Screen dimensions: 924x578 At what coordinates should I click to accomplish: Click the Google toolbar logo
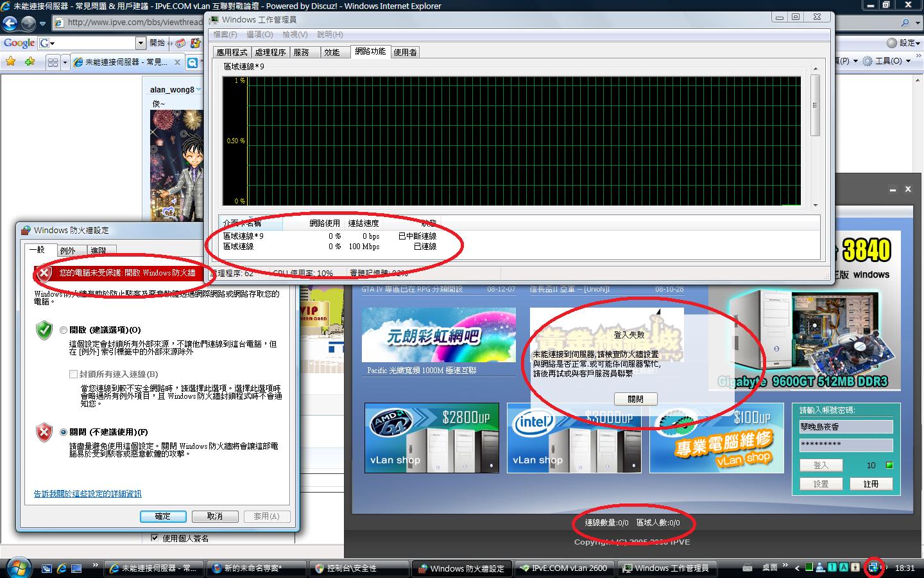(19, 43)
